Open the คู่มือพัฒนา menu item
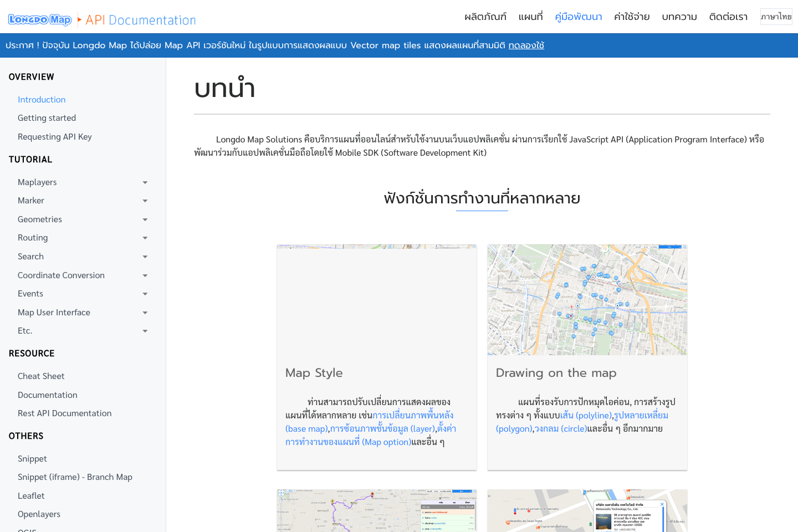Viewport: 798px width, 532px height. click(x=579, y=17)
